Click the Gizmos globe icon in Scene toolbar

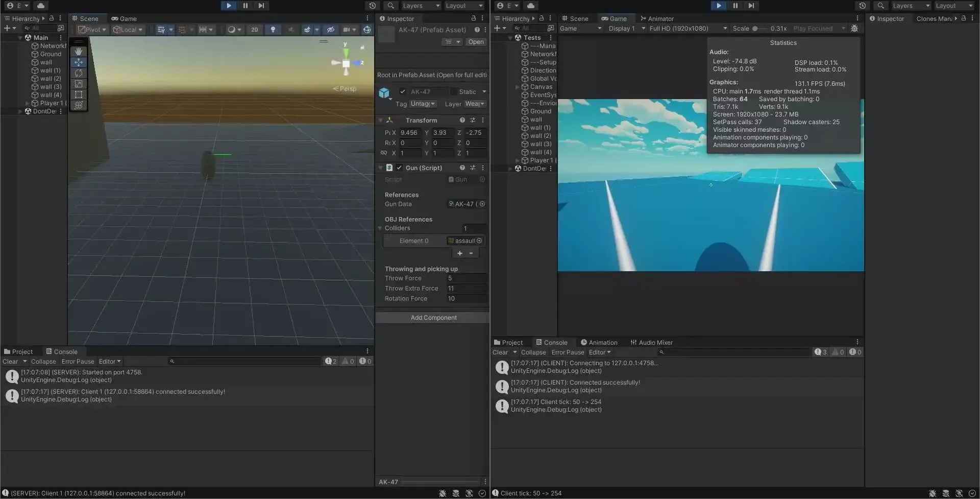[x=367, y=30]
